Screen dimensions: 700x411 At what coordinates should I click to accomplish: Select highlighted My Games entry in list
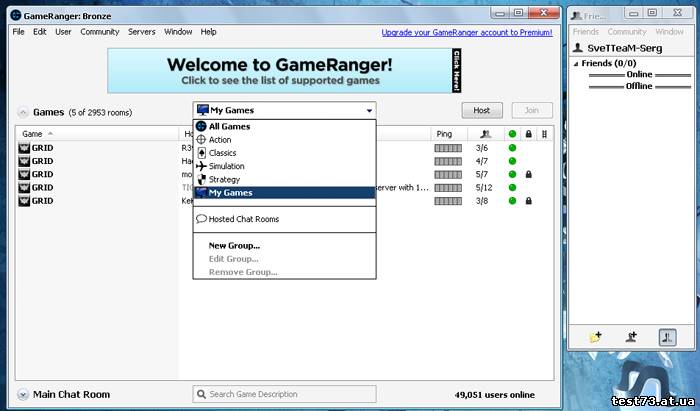point(284,193)
